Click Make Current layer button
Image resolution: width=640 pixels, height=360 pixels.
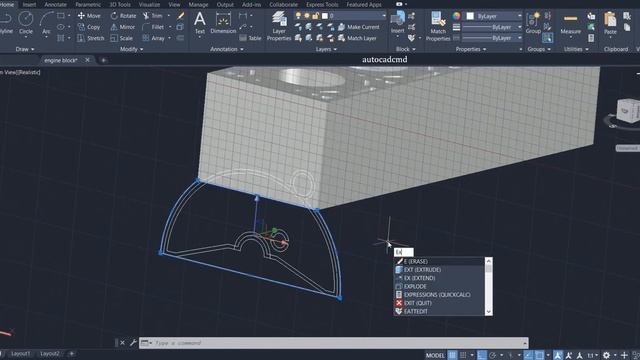[x=358, y=27]
